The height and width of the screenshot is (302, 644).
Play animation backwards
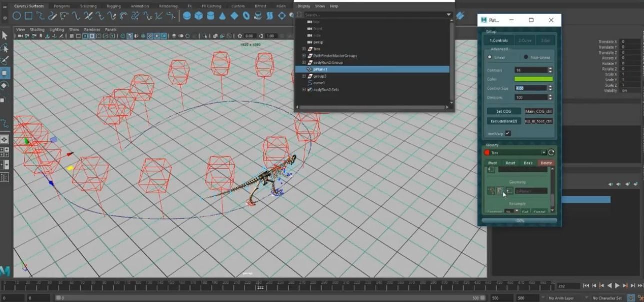pos(609,286)
